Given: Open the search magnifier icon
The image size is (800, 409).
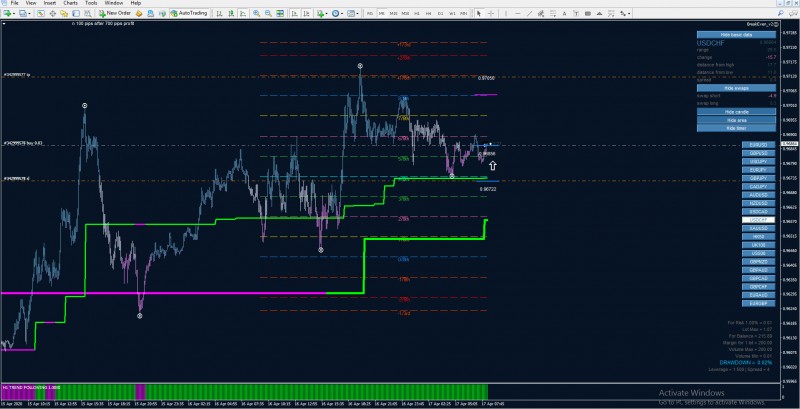Looking at the screenshot, I should point(781,13).
